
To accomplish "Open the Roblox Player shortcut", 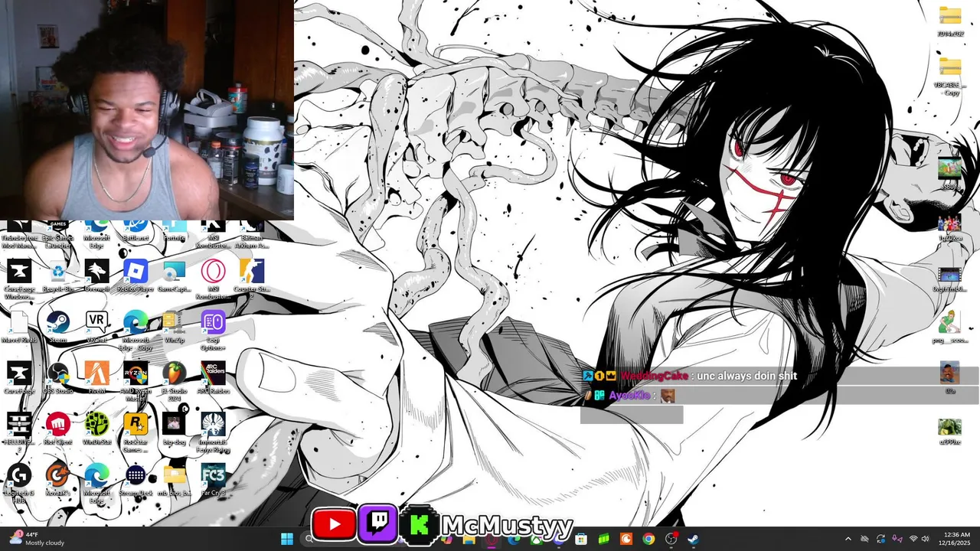I will click(x=136, y=276).
